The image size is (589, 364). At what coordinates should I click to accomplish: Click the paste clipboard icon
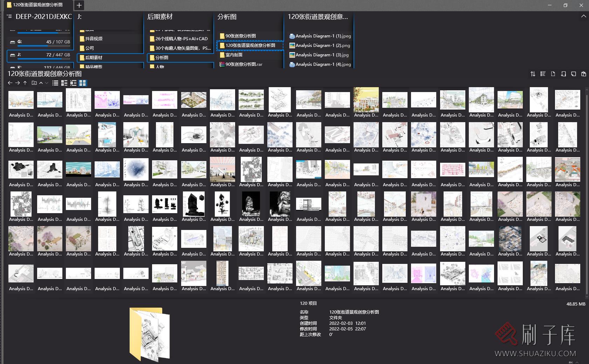583,74
